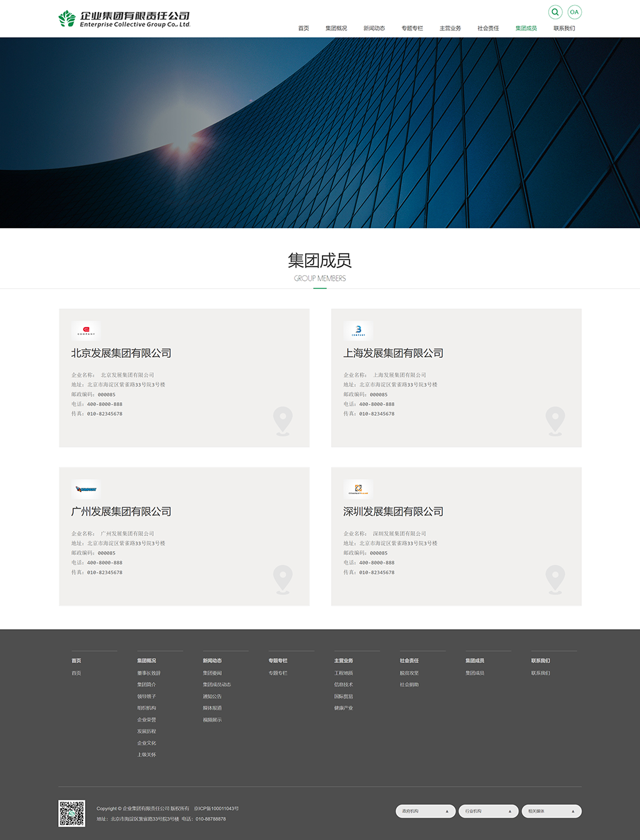
Task: Click map pin on 北京发展集团 card
Action: point(283,420)
